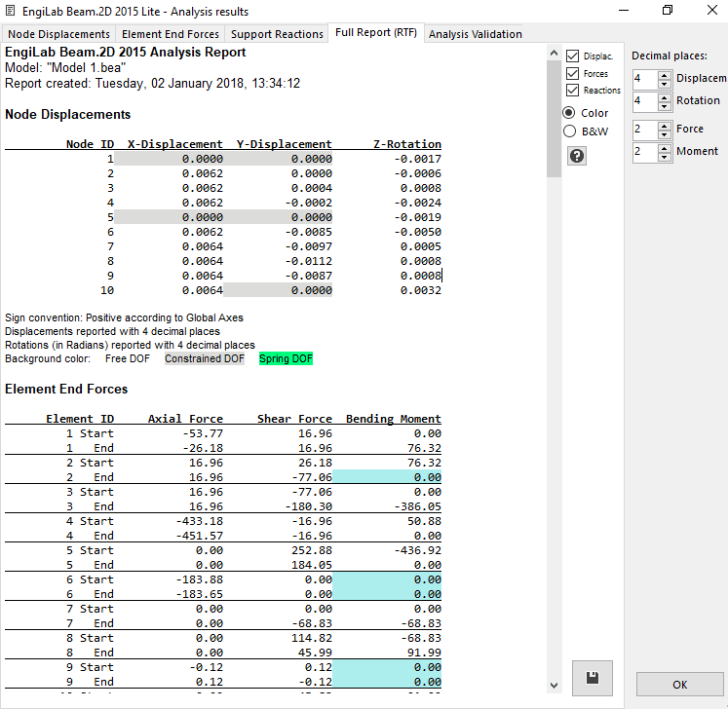Click the report scrollbar up arrow
The height and width of the screenshot is (709, 728).
tap(554, 53)
